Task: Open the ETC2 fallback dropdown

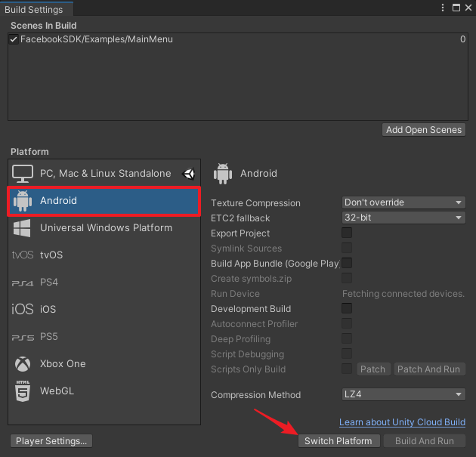Action: click(x=403, y=218)
